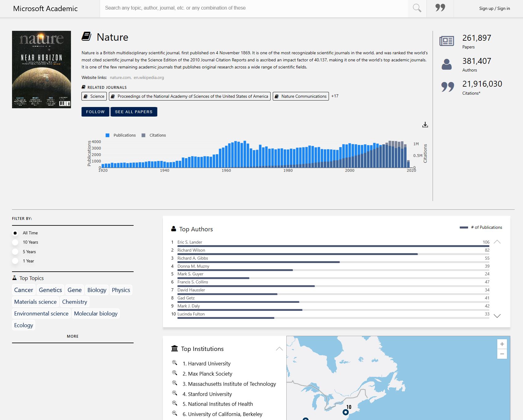
Task: Expand the +17 related journals list
Action: tap(335, 96)
